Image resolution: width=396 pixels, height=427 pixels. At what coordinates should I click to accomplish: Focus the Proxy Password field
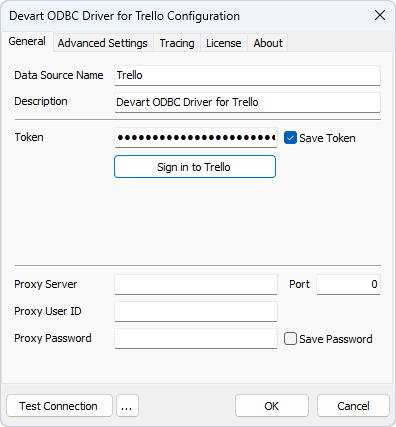coord(196,338)
